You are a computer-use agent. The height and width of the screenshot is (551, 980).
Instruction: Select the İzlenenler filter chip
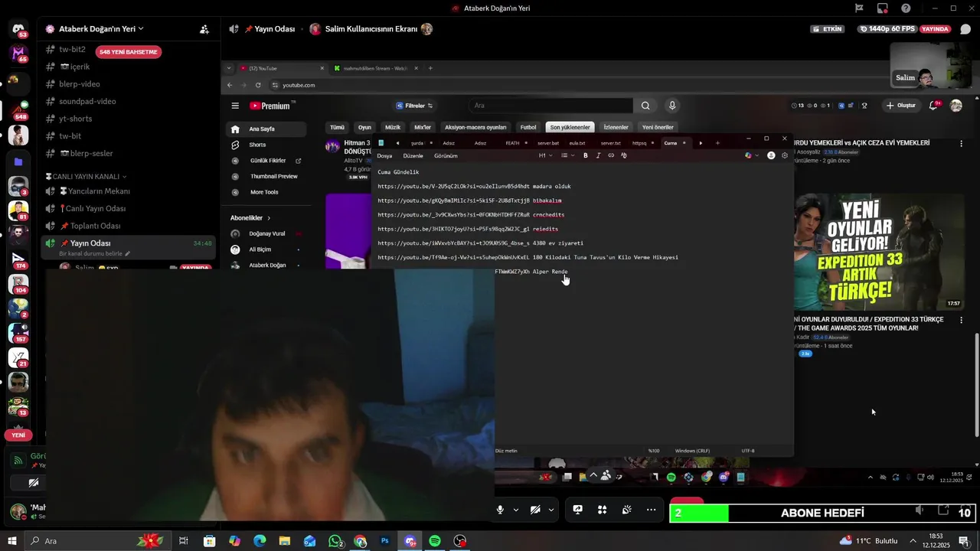point(616,127)
